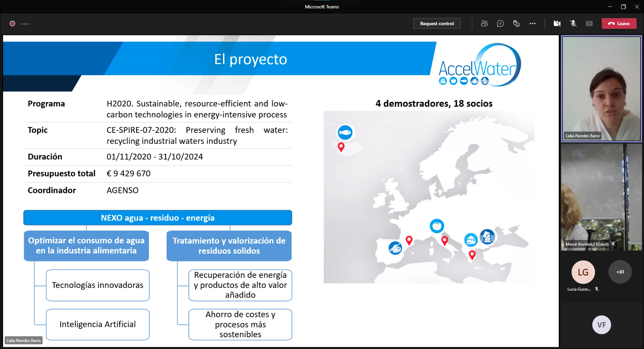This screenshot has width=644, height=349.
Task: Click the Inteligencia Artificial box
Action: point(98,324)
